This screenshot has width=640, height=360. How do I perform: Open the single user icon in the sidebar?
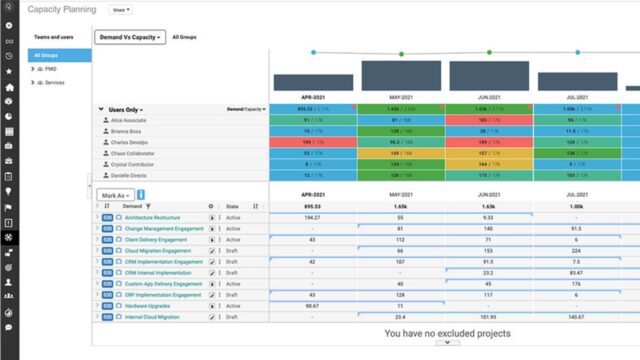(x=9, y=282)
